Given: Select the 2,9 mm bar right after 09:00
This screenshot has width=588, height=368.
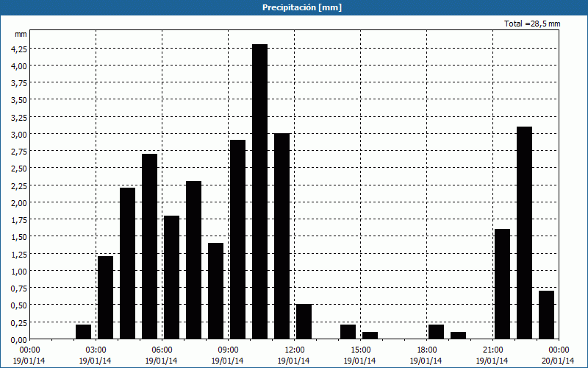Looking at the screenshot, I should (237, 240).
